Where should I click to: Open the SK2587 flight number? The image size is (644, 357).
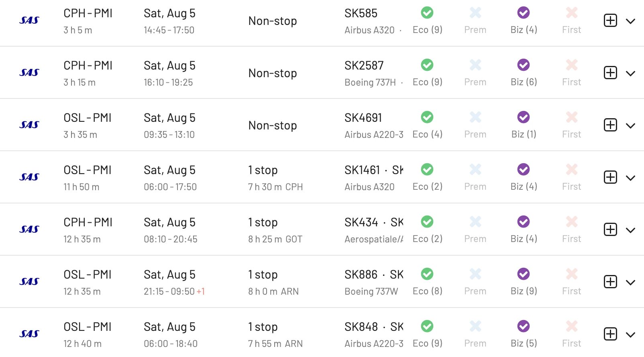coord(364,66)
